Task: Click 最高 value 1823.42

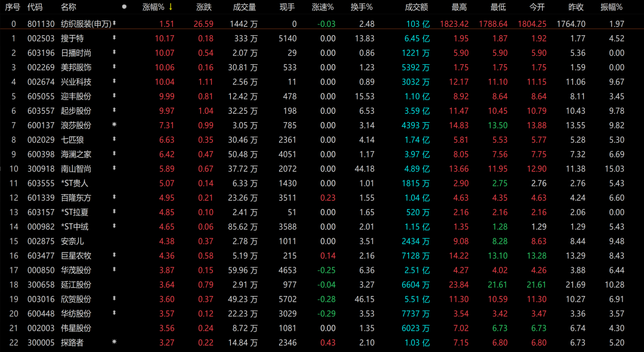Action: (x=454, y=24)
